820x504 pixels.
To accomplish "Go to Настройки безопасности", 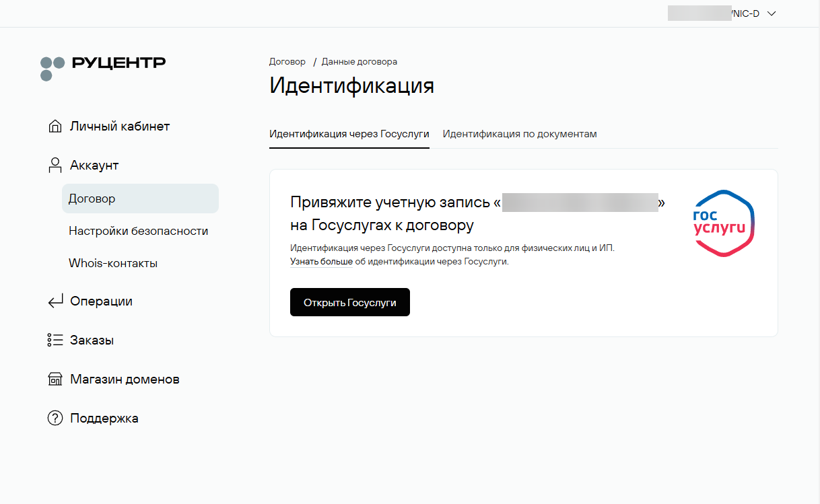I will click(138, 231).
